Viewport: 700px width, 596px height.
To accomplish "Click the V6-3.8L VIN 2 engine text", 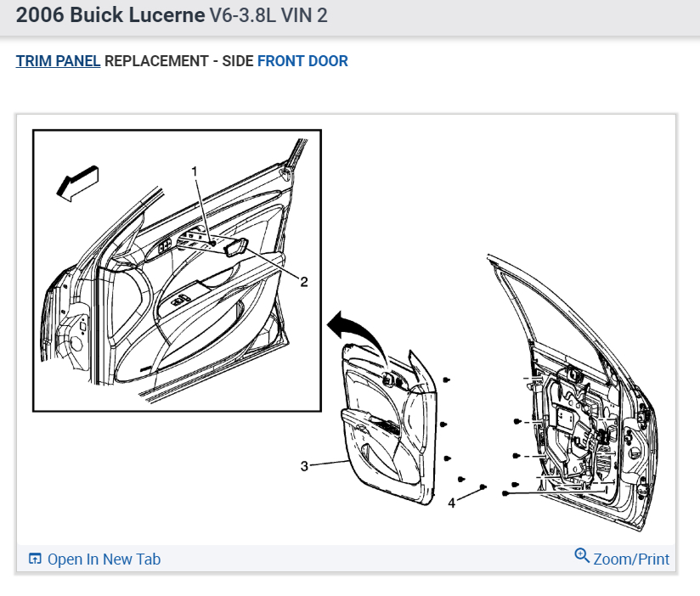I will [x=268, y=15].
